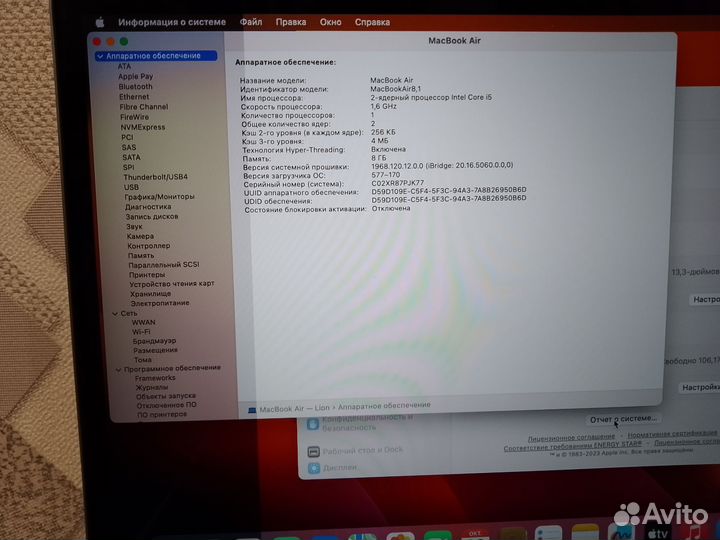The image size is (720, 540).
Task: Select Хранилище in sidebar
Action: pyautogui.click(x=150, y=293)
